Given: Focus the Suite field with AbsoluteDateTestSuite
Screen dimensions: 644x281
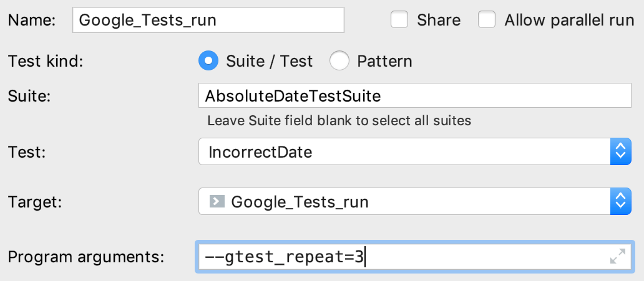Looking at the screenshot, I should 414,97.
